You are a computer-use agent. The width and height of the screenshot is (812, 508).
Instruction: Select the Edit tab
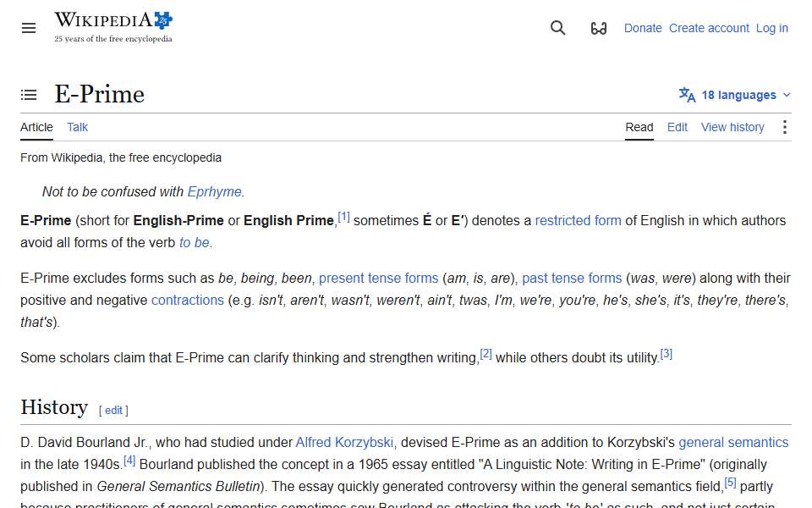(677, 127)
